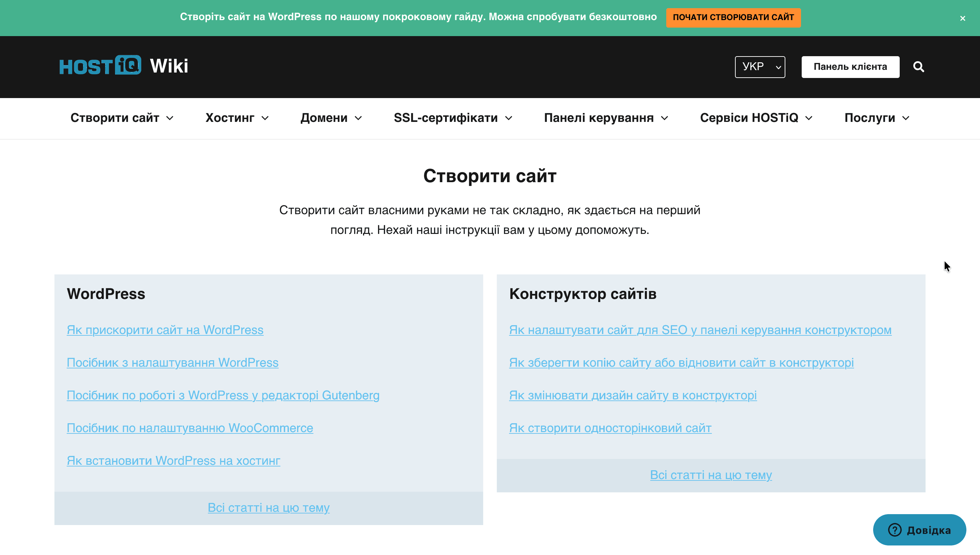Click the search magnifier icon in header

pos(918,67)
